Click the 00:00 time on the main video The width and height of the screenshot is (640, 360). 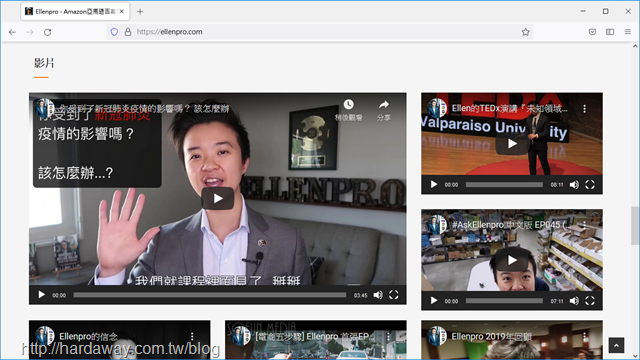pos(59,295)
